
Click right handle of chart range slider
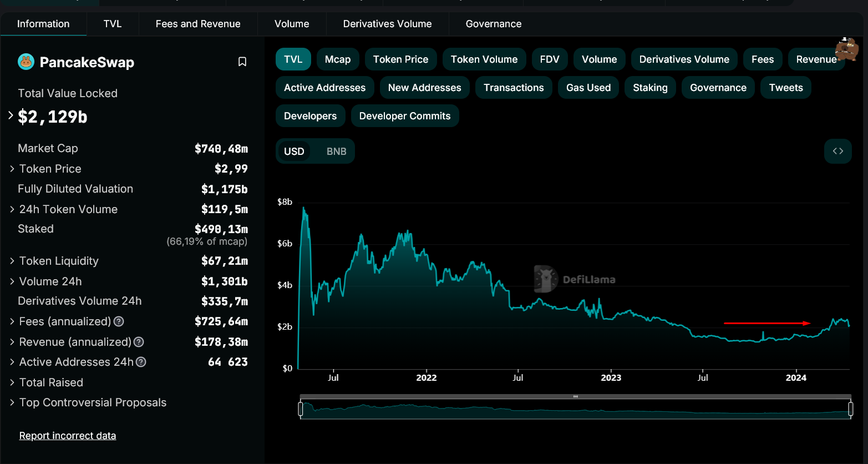click(x=850, y=409)
